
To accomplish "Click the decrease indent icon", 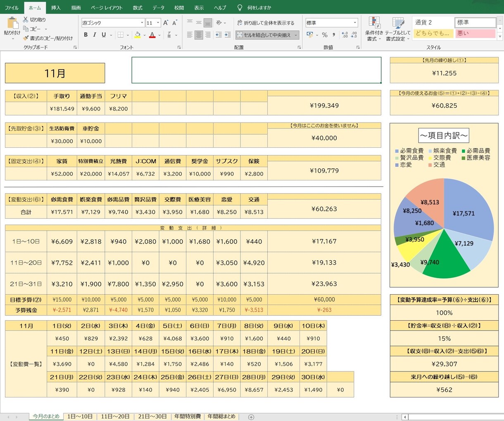I will click(x=219, y=35).
